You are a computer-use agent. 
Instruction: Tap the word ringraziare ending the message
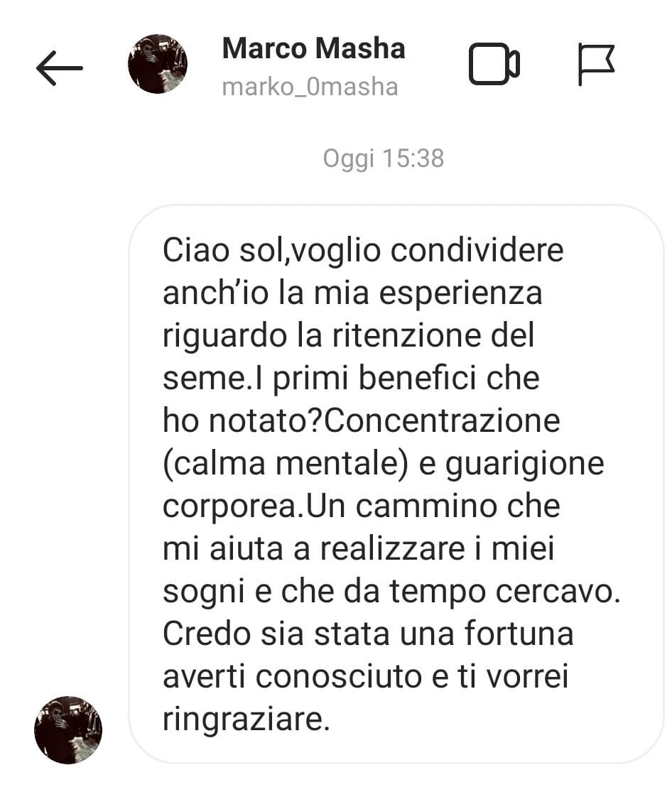246,720
